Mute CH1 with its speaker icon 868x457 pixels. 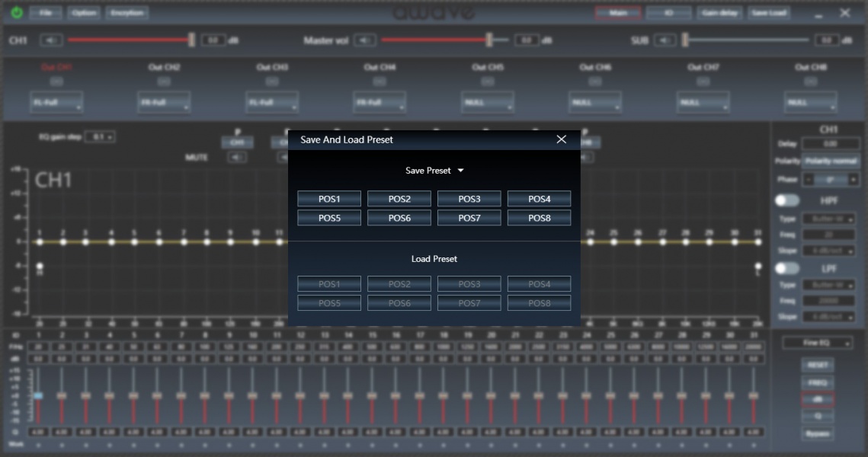52,40
